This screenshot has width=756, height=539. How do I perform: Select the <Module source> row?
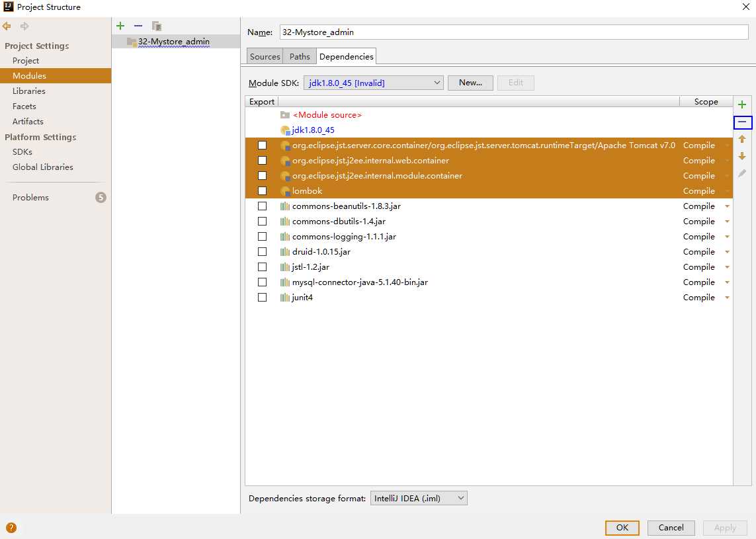pos(489,114)
